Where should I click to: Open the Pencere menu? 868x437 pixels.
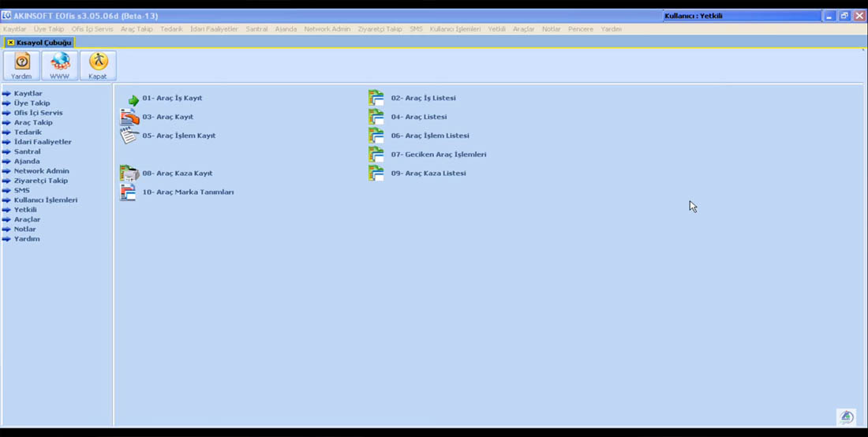pos(580,29)
